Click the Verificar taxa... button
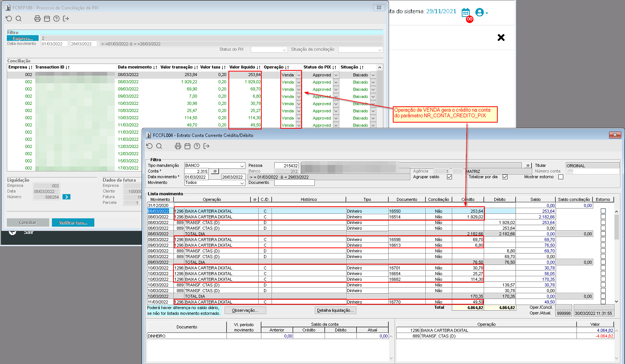This screenshot has height=364, width=625. tap(73, 222)
